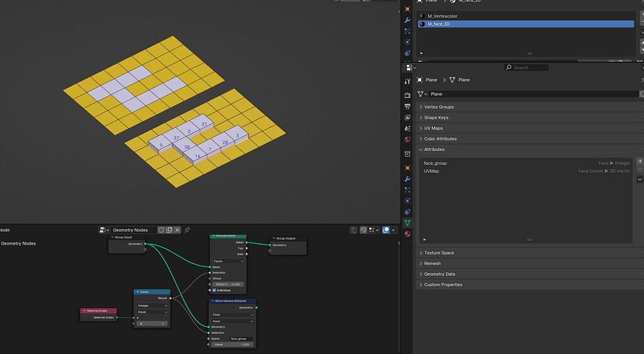Go to parent node tree arrow
This screenshot has height=354, width=644.
click(x=353, y=230)
